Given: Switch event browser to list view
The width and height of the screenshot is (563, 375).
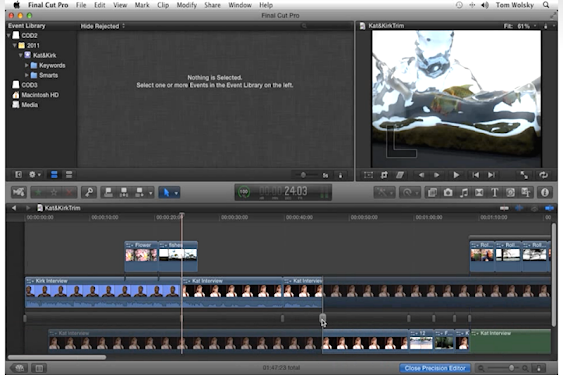Looking at the screenshot, I should pyautogui.click(x=69, y=175).
